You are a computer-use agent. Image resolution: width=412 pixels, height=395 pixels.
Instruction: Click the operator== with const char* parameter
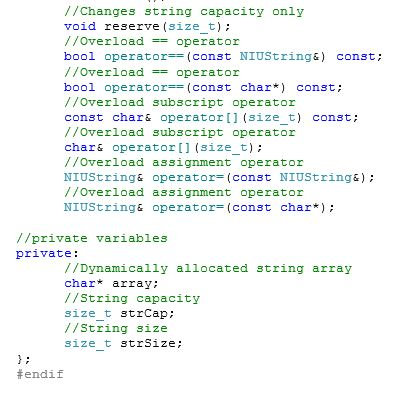203,87
